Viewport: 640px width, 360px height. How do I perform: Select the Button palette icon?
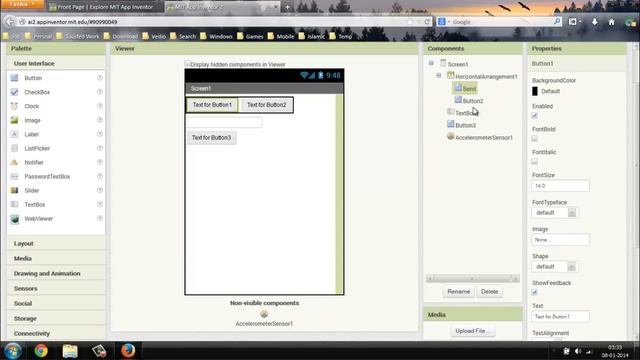click(14, 78)
